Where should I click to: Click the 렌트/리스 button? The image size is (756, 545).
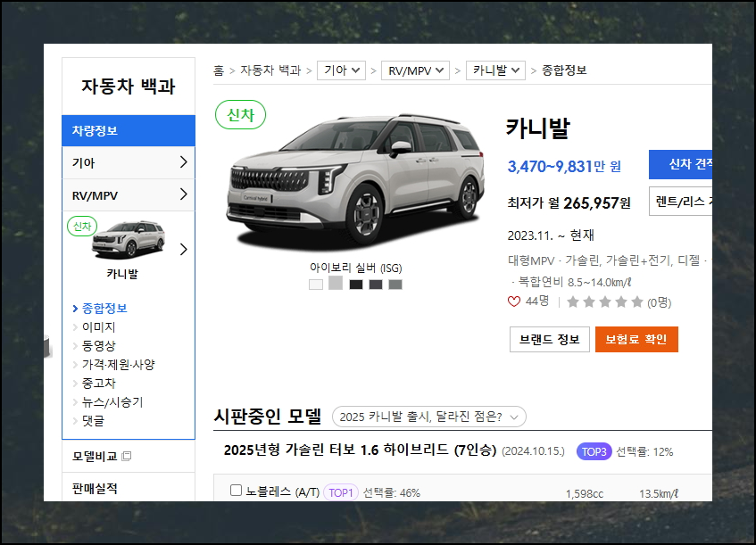[680, 201]
